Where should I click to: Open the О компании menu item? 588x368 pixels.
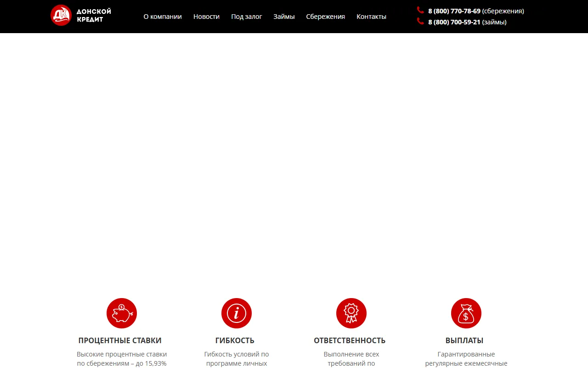(163, 17)
